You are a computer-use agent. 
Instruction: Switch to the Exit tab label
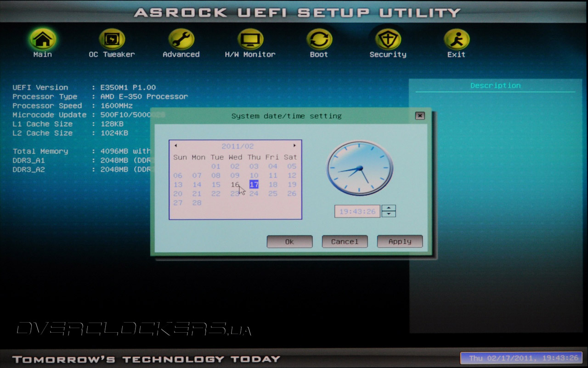(456, 55)
